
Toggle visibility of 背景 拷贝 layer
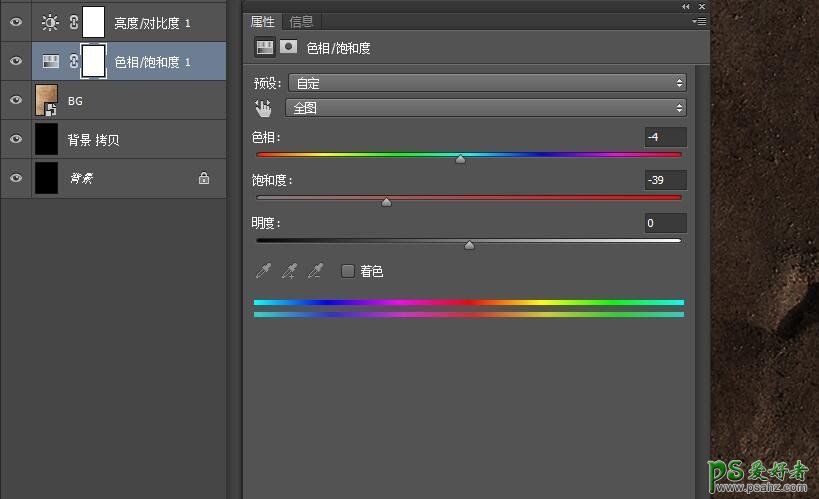tap(15, 139)
